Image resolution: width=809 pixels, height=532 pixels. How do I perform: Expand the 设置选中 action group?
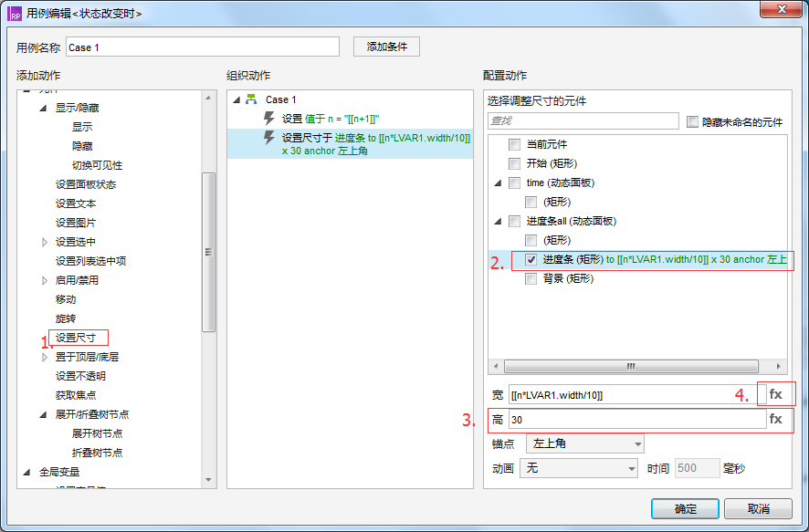point(45,242)
